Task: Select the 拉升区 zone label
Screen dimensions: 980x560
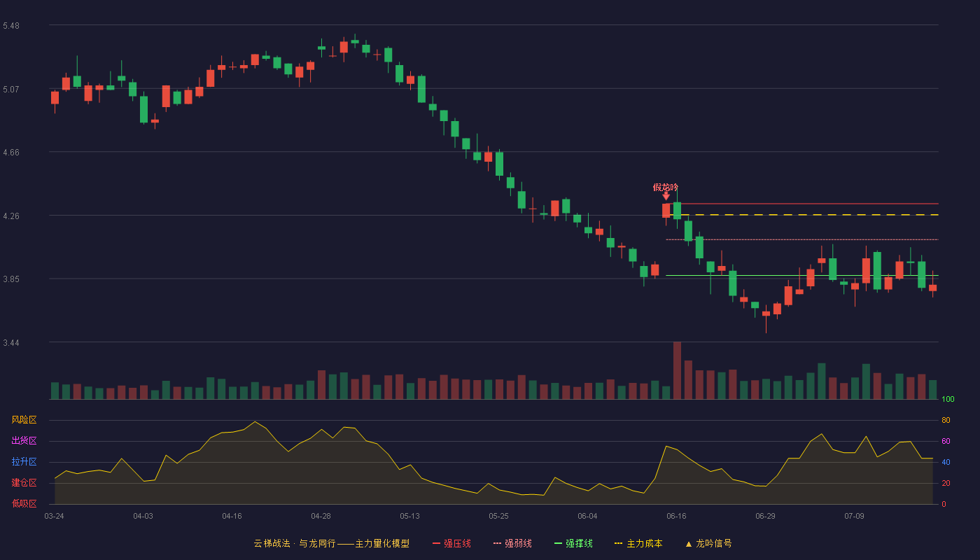Action: [24, 462]
